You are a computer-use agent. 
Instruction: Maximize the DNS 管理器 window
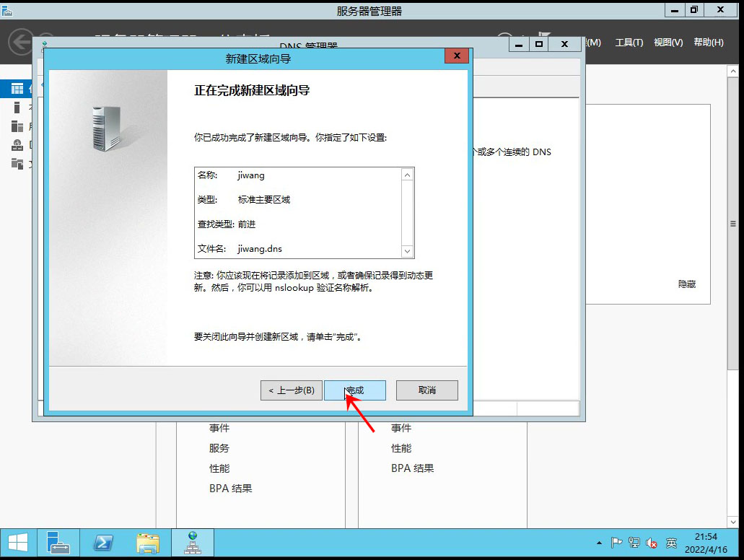[539, 44]
